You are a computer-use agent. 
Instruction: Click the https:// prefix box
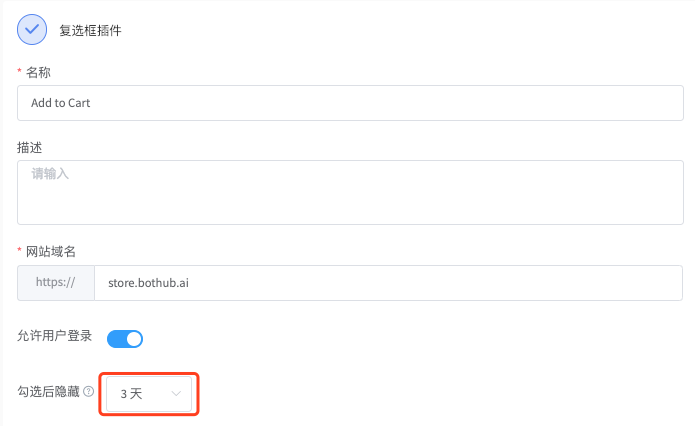click(56, 283)
